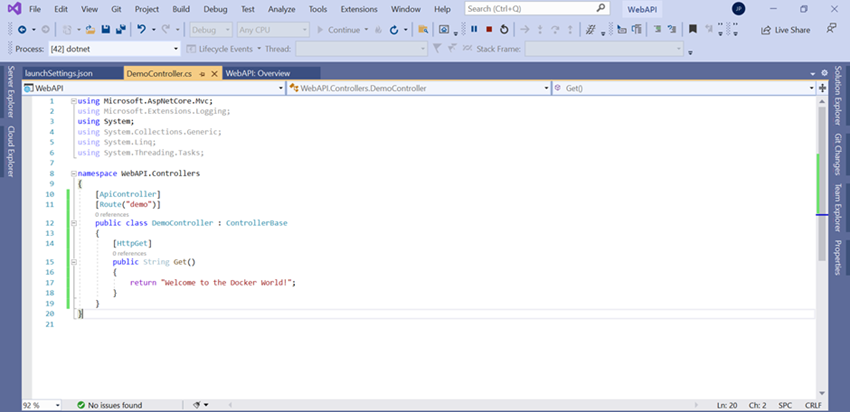
Task: Stop debugging with the red square
Action: [x=488, y=30]
